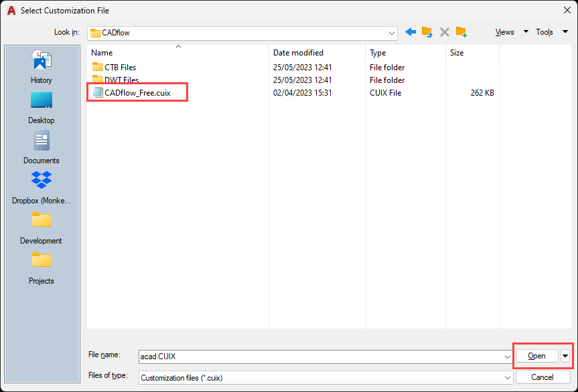Expand the File name history dropdown
Screen dimensions: 578x392
pyautogui.click(x=507, y=357)
